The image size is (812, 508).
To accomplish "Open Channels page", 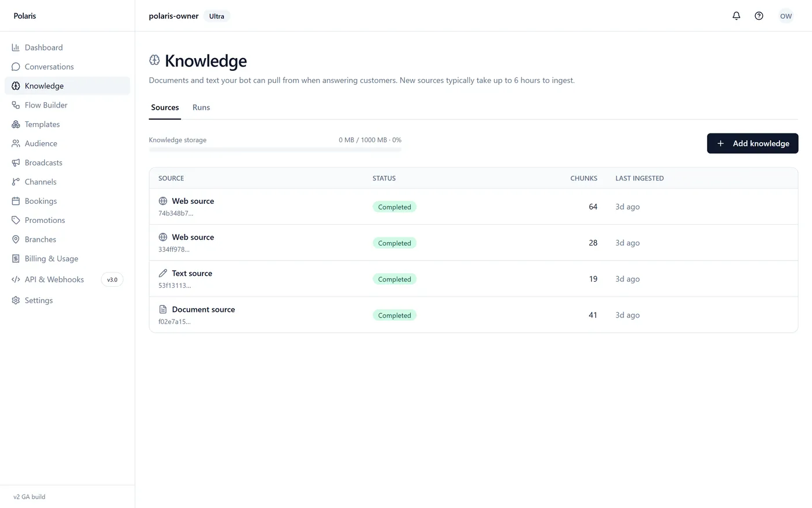I will coord(67,182).
